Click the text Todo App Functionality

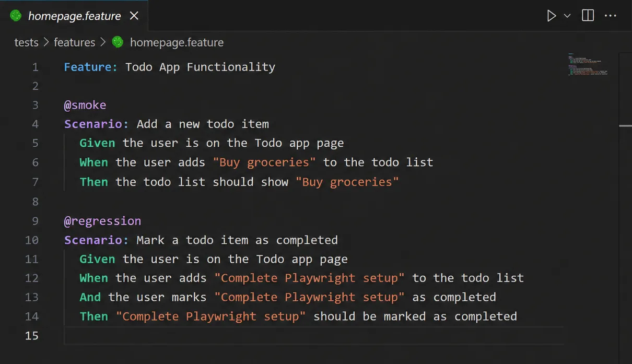coord(200,67)
